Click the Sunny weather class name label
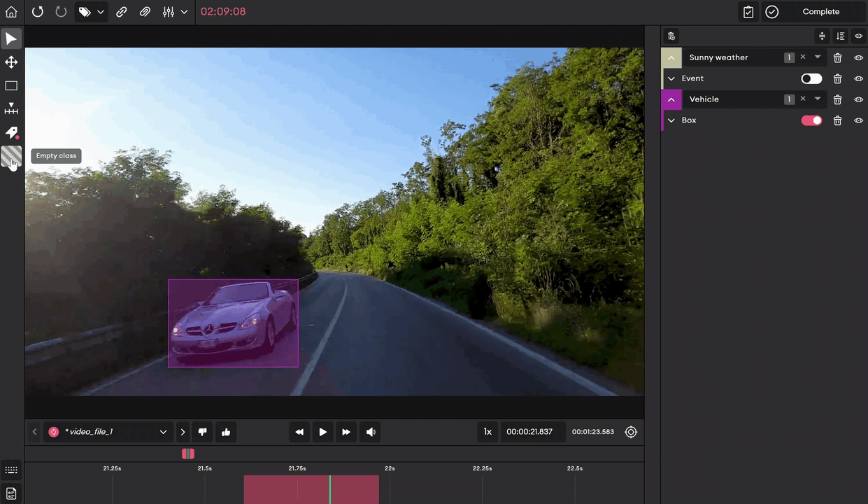 (x=718, y=57)
